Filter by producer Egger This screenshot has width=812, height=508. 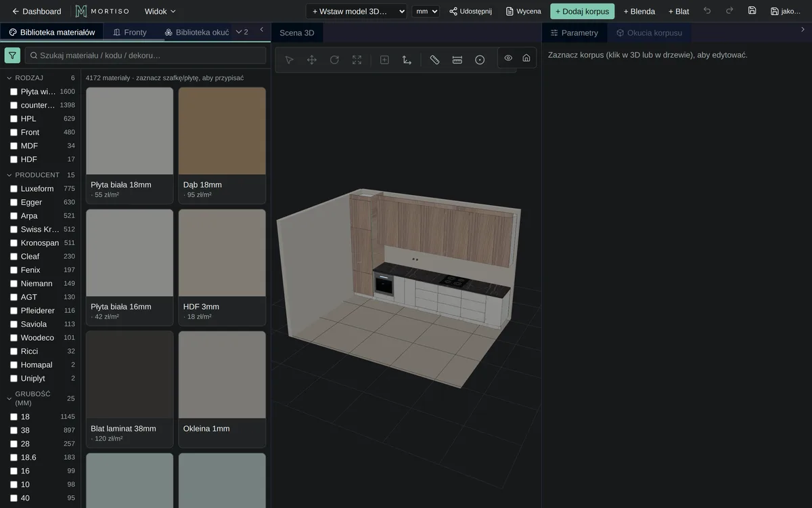pos(14,202)
